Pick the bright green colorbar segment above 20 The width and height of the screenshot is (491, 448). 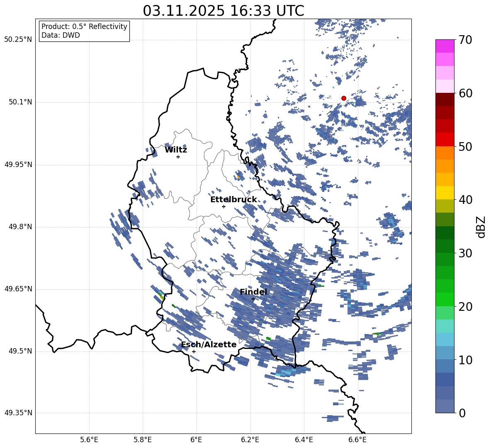(x=445, y=299)
